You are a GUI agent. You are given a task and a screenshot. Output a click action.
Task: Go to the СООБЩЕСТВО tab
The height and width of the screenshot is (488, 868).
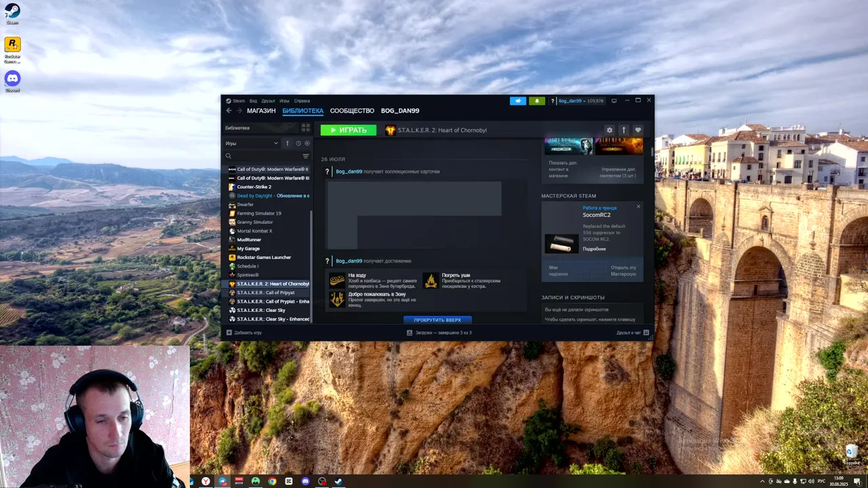tap(352, 110)
